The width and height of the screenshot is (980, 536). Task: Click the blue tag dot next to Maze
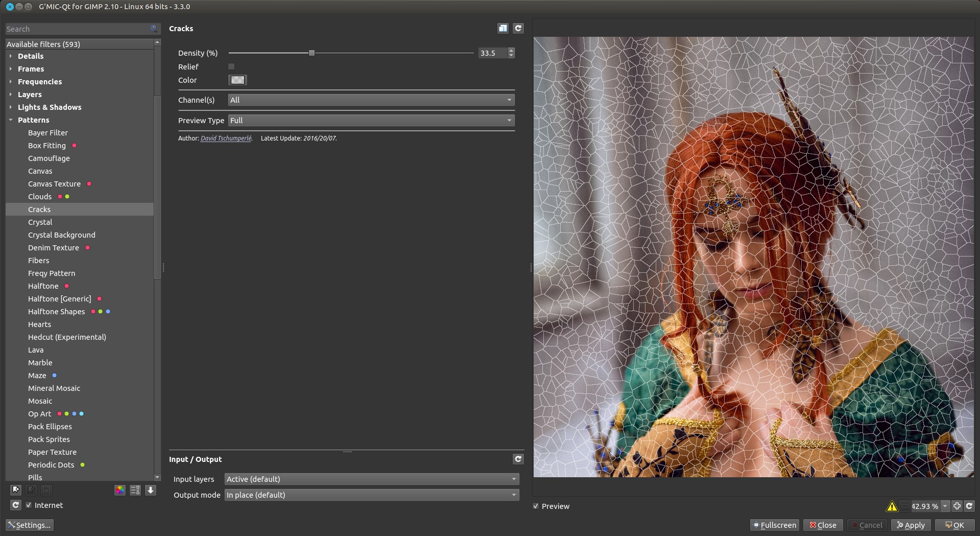tap(55, 376)
